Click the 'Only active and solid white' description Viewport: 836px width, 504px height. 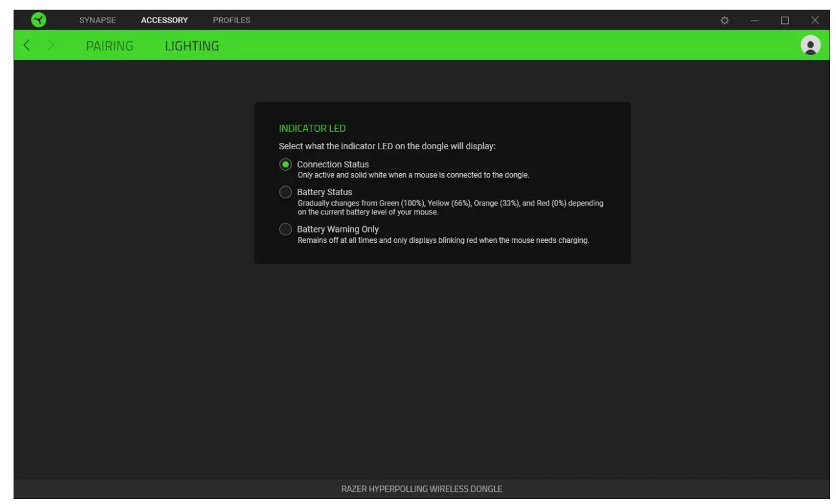pyautogui.click(x=413, y=175)
